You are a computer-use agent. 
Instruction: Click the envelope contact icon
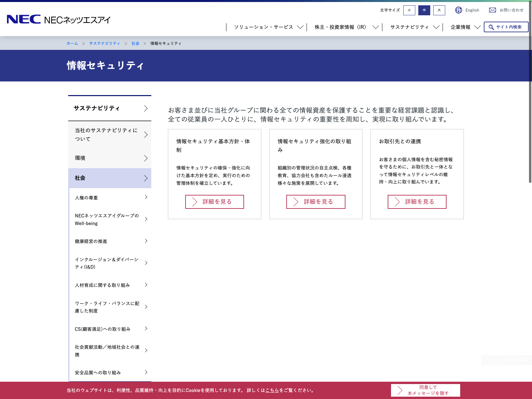coord(492,10)
